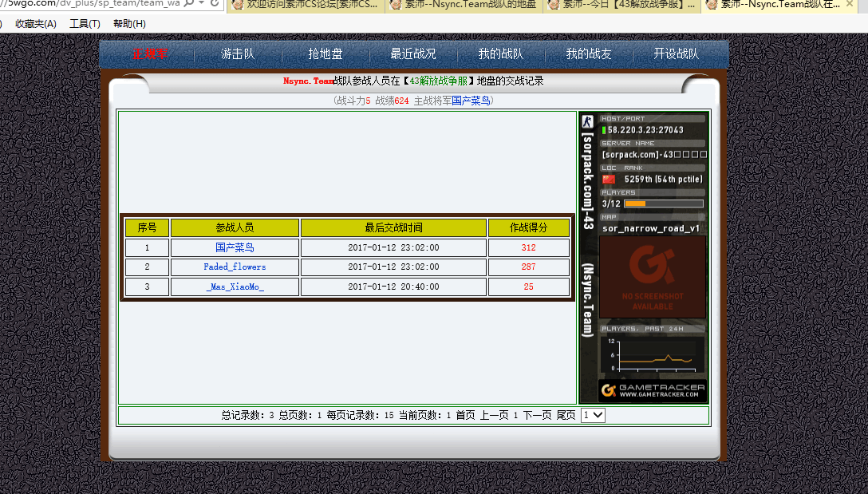Switch to the 欢迎访问索沛CS论坛 browser tab

306,6
